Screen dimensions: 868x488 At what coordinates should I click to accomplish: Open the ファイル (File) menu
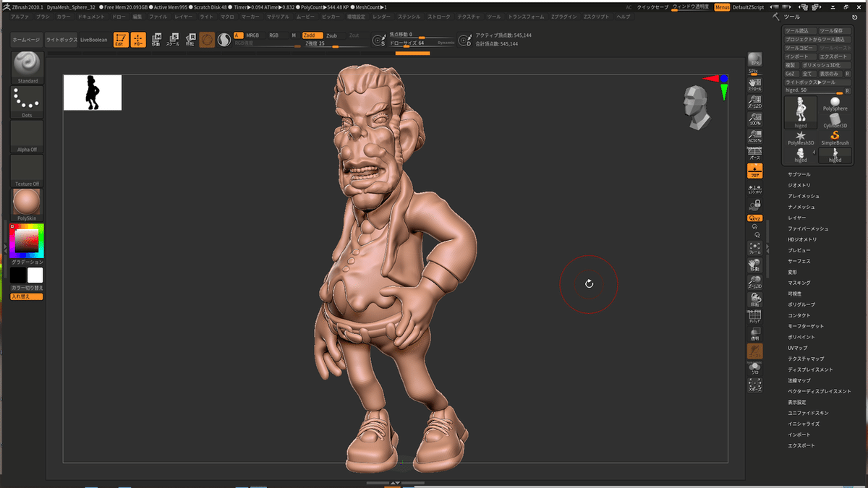click(x=158, y=16)
